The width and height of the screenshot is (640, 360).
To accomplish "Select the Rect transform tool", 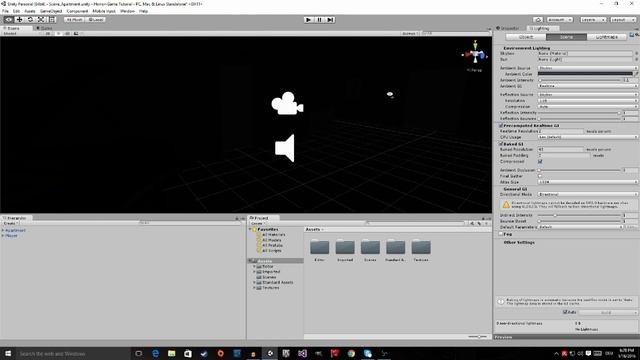I will [52, 20].
